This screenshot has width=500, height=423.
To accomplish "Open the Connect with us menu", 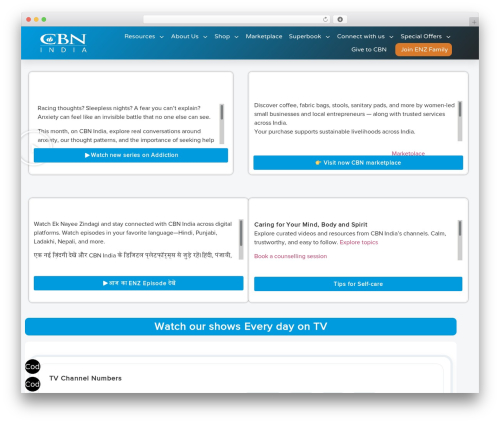I will [x=361, y=36].
